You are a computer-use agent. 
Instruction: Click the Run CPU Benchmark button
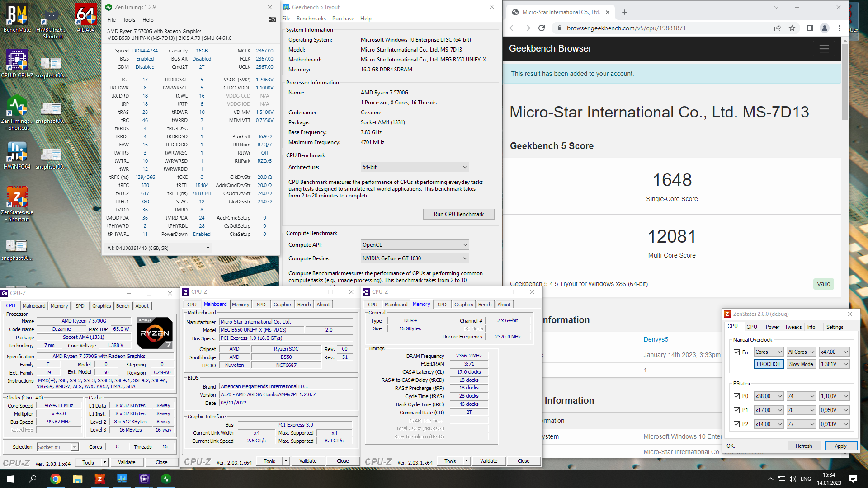point(458,214)
